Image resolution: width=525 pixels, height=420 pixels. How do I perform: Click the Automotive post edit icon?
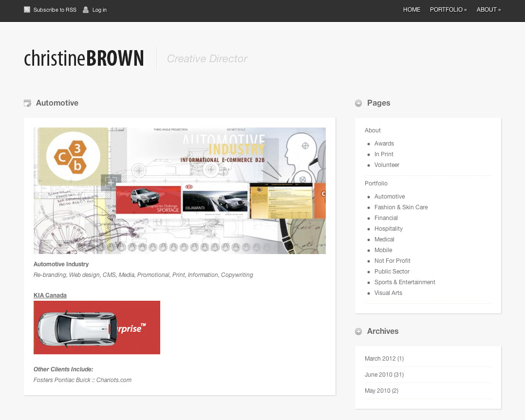[27, 103]
